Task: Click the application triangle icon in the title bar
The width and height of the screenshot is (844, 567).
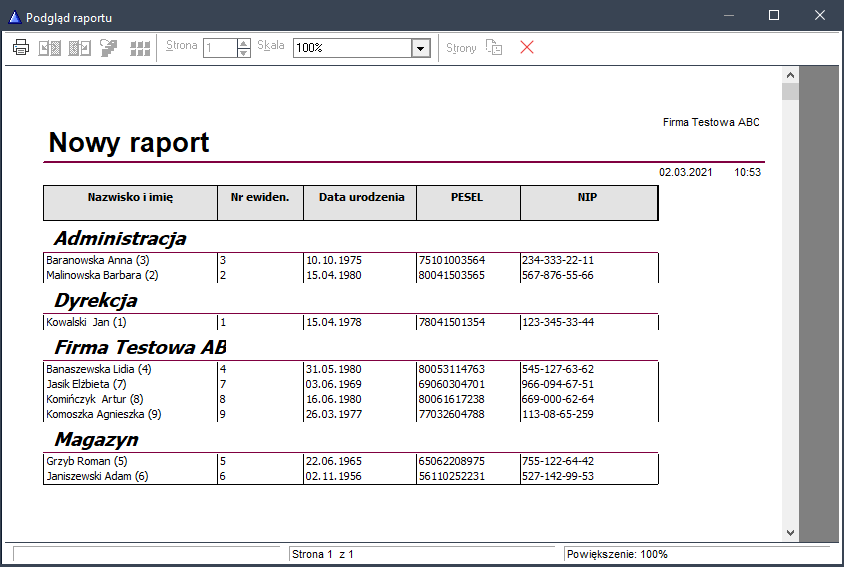Action: [x=15, y=17]
